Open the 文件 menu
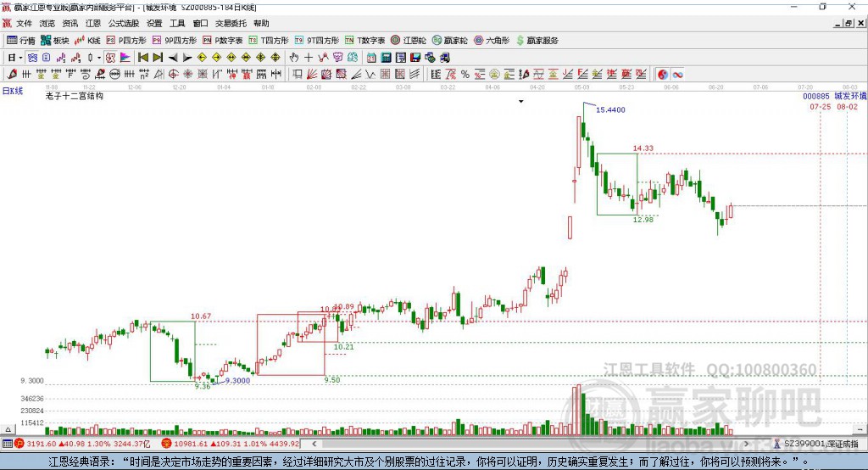 click(x=25, y=23)
